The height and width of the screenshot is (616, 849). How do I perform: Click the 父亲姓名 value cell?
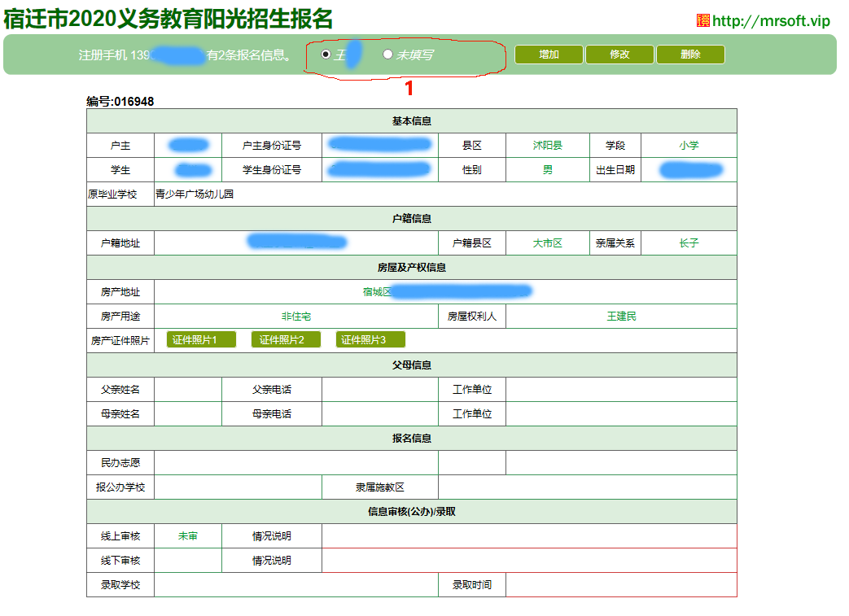(188, 390)
